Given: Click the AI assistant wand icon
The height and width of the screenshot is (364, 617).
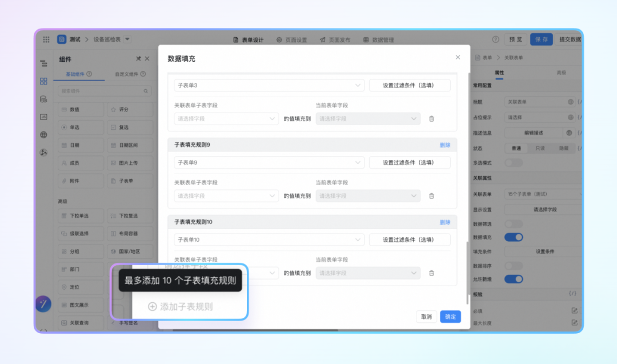Looking at the screenshot, I should [43, 304].
